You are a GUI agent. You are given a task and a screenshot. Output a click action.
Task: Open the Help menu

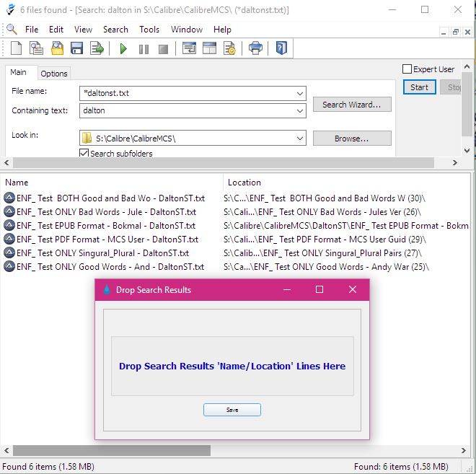pyautogui.click(x=222, y=30)
